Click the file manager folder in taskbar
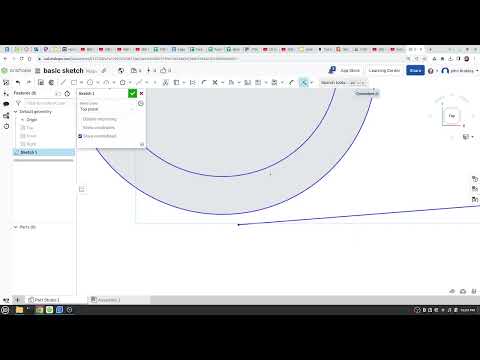 pyautogui.click(x=19, y=310)
